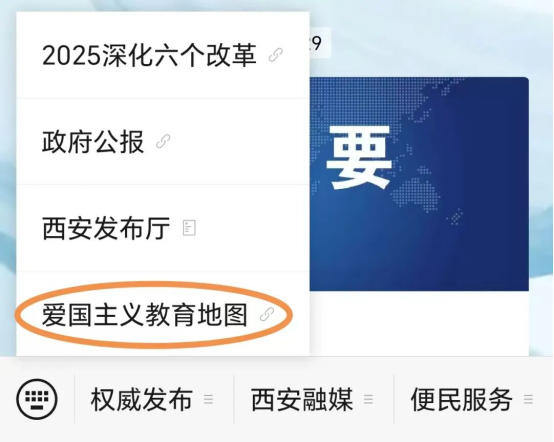Image resolution: width=554 pixels, height=442 pixels.
Task: Open the blue article banner image
Action: [x=419, y=184]
